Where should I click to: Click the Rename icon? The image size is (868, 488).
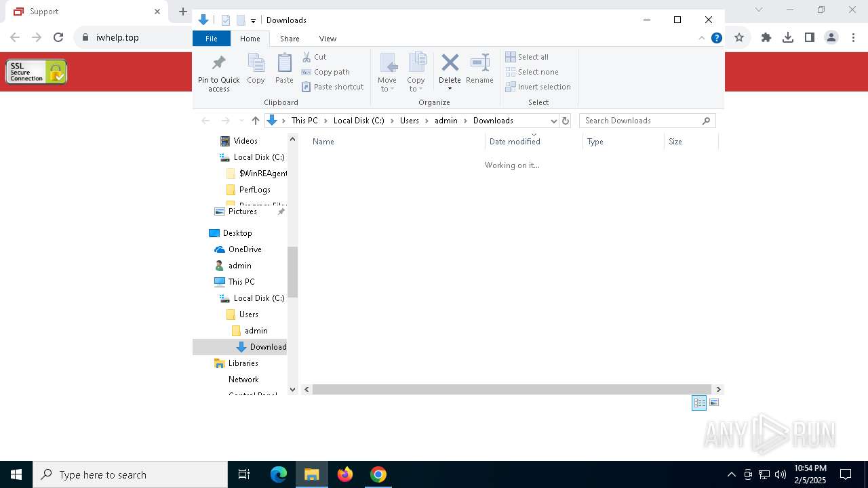click(x=479, y=63)
